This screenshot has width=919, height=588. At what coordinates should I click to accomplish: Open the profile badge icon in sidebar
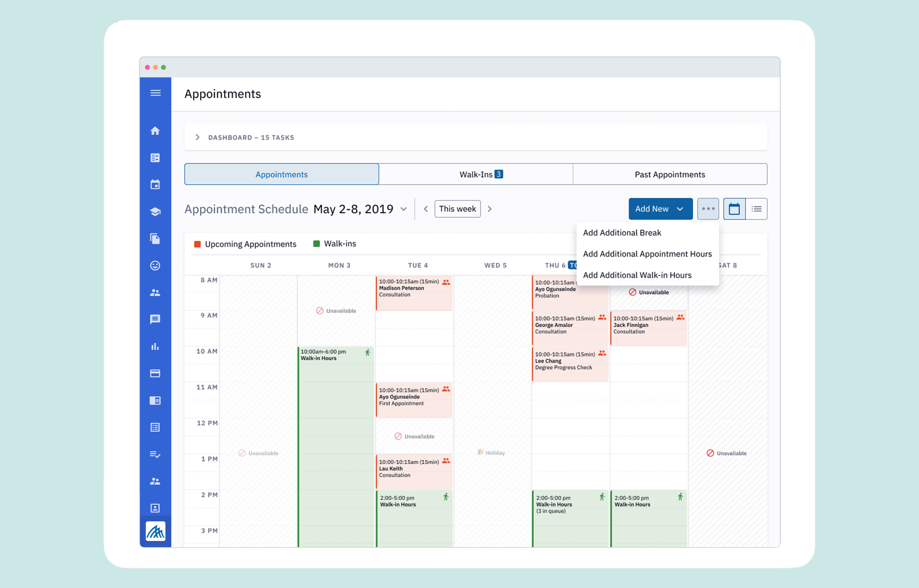[155, 508]
